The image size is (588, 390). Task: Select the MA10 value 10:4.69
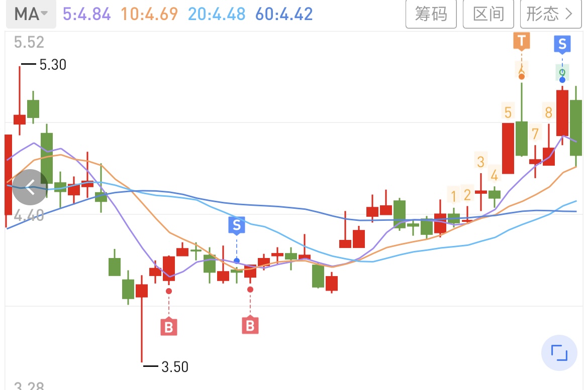[149, 14]
